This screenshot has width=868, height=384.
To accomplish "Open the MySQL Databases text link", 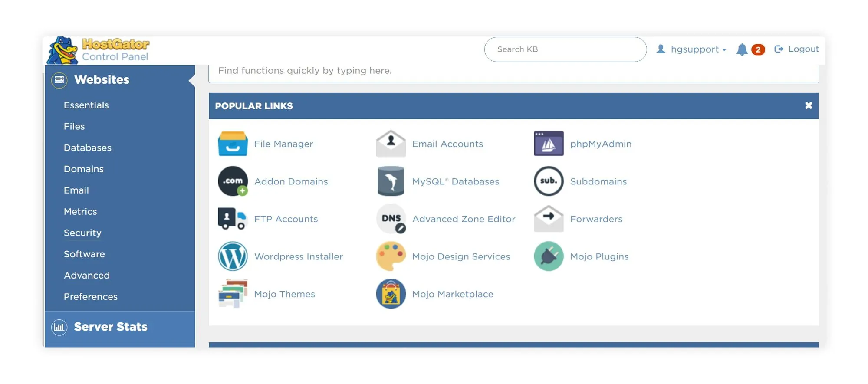I will click(456, 181).
